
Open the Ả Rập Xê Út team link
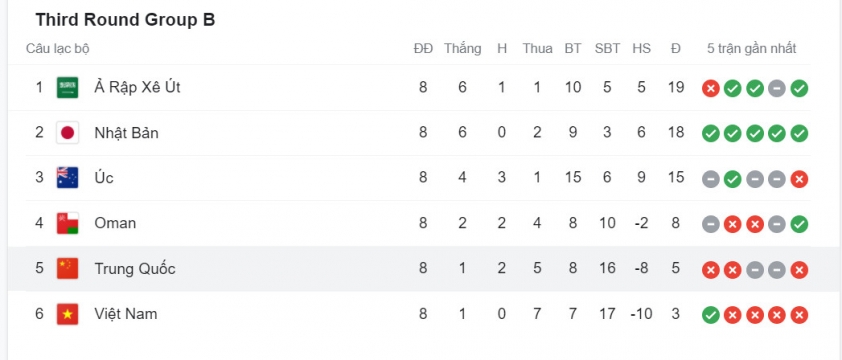[x=137, y=87]
